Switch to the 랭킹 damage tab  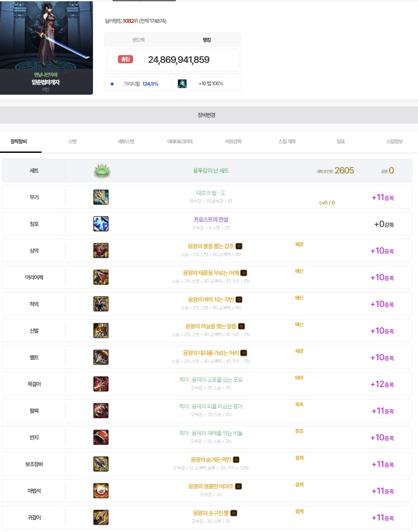coord(207,40)
